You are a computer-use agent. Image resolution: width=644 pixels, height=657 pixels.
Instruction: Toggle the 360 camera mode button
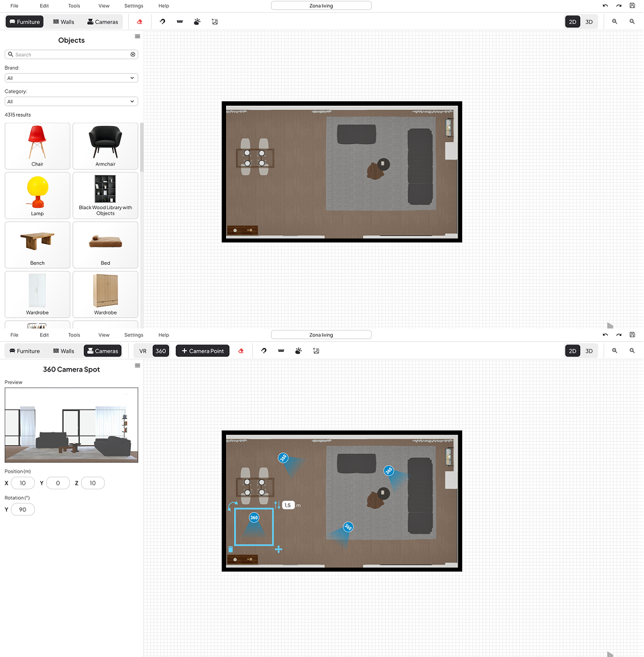(x=160, y=351)
